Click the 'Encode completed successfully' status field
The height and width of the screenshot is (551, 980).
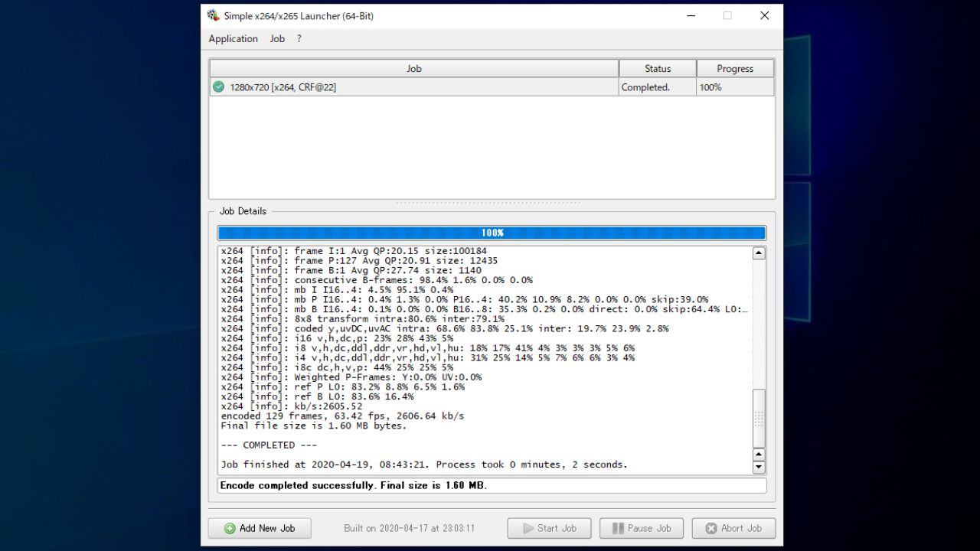pos(492,485)
